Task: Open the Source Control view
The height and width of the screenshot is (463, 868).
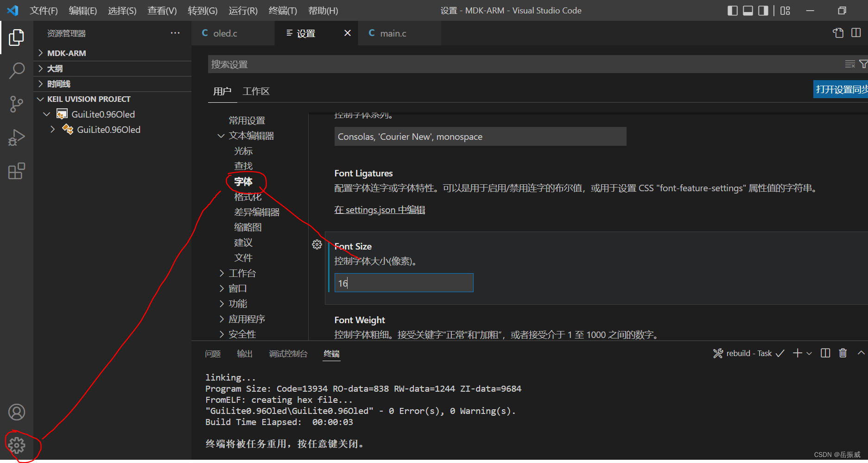Action: pos(17,104)
